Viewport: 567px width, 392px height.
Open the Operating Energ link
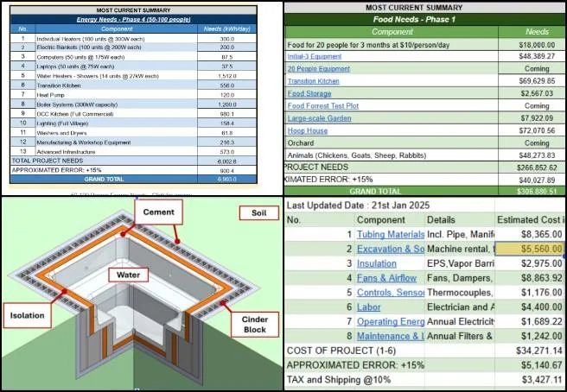click(x=391, y=321)
